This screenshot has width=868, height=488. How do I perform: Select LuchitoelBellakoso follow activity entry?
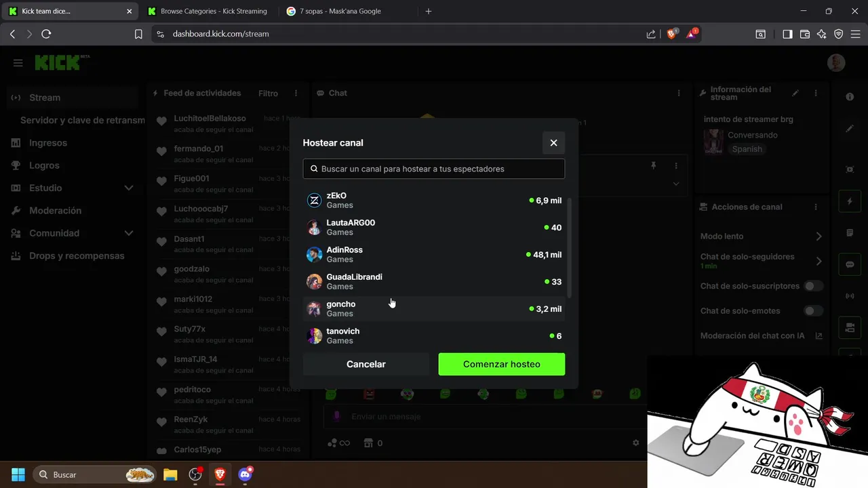tap(228, 123)
